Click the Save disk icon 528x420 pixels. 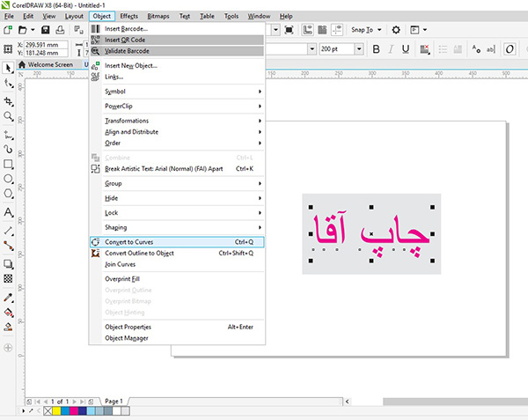point(46,30)
